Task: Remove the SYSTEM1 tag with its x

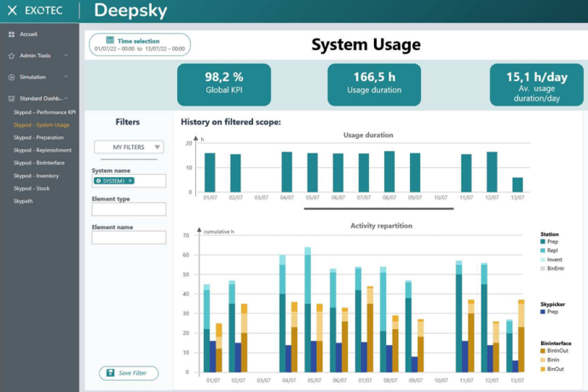Action: point(130,181)
